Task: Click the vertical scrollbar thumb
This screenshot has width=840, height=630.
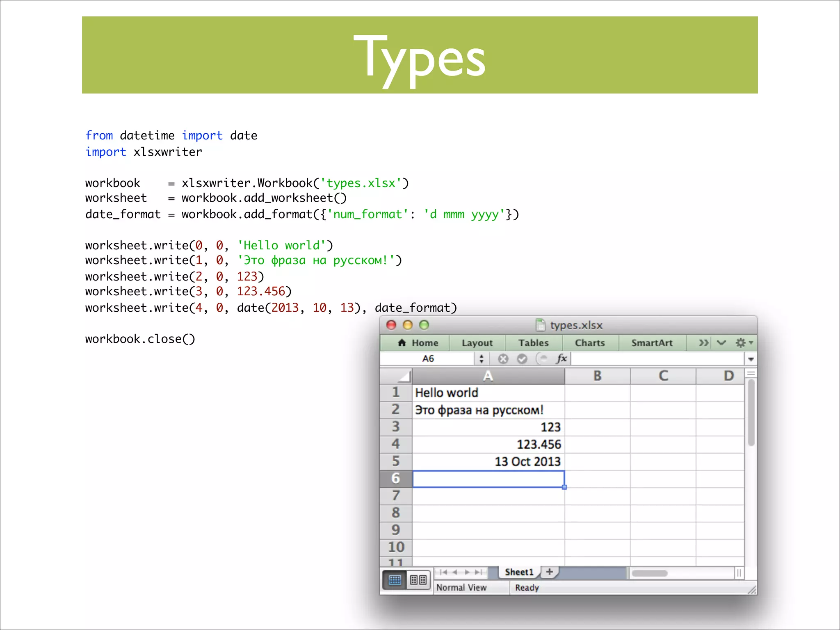Action: (751, 413)
